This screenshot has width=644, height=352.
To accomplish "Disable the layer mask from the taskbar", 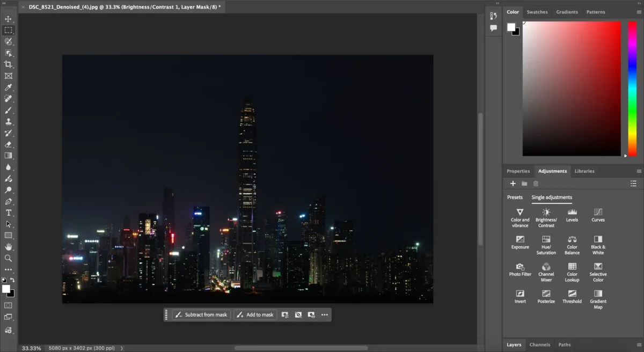I will pos(298,315).
